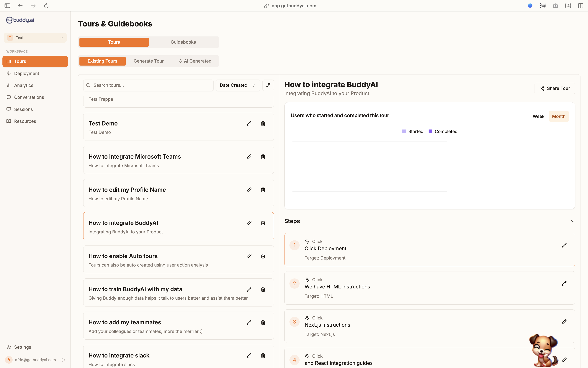Delete the Profile Name tour

tap(263, 190)
